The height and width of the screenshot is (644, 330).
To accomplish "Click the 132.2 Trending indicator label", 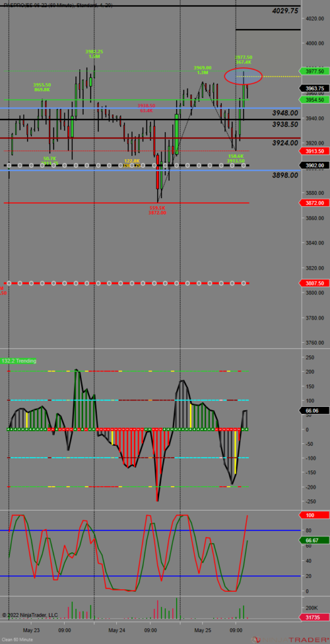I will pyautogui.click(x=18, y=360).
